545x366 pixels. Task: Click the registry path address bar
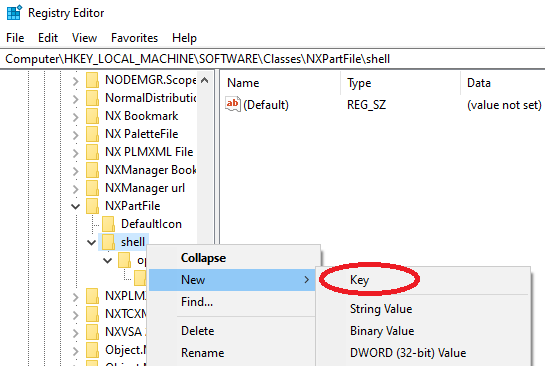(272, 59)
